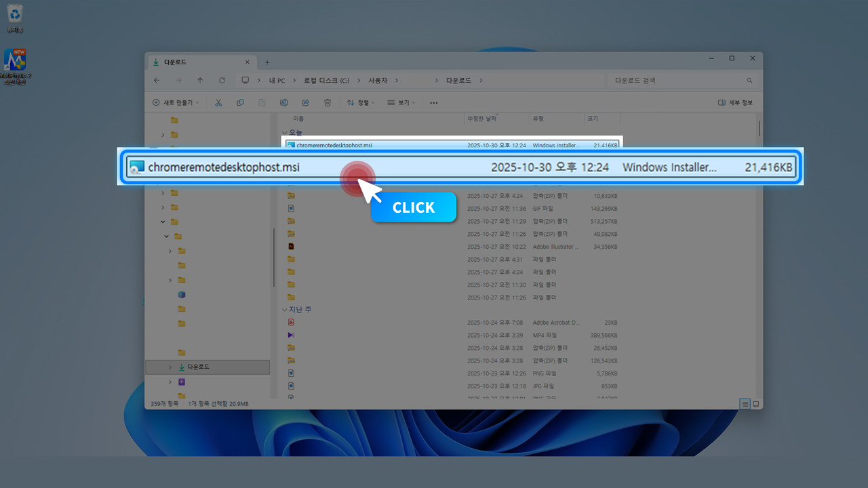Select the ZIP row sized 126,543KB

[452, 361]
